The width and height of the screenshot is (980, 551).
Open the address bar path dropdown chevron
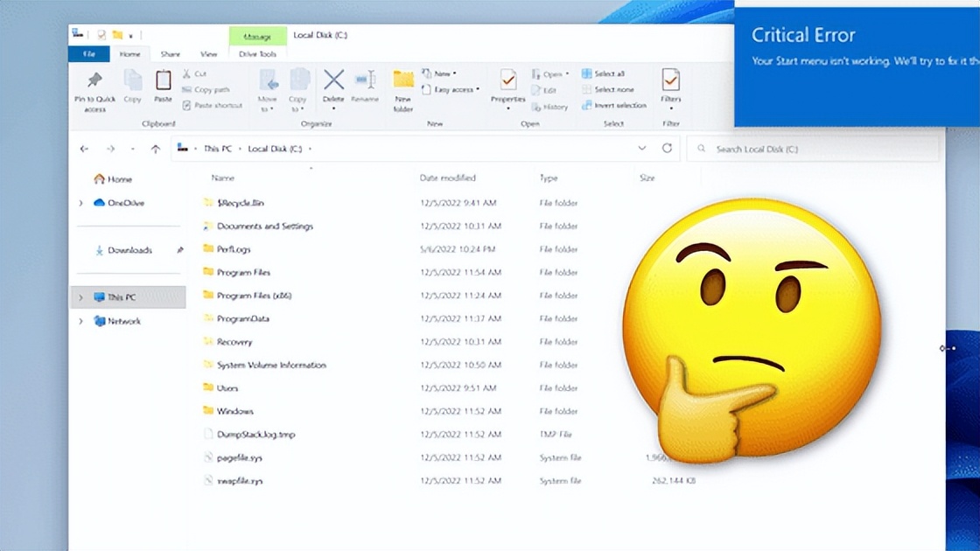[x=642, y=149]
